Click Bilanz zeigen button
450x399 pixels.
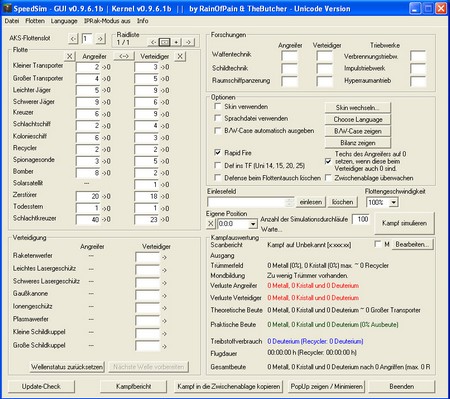point(358,143)
